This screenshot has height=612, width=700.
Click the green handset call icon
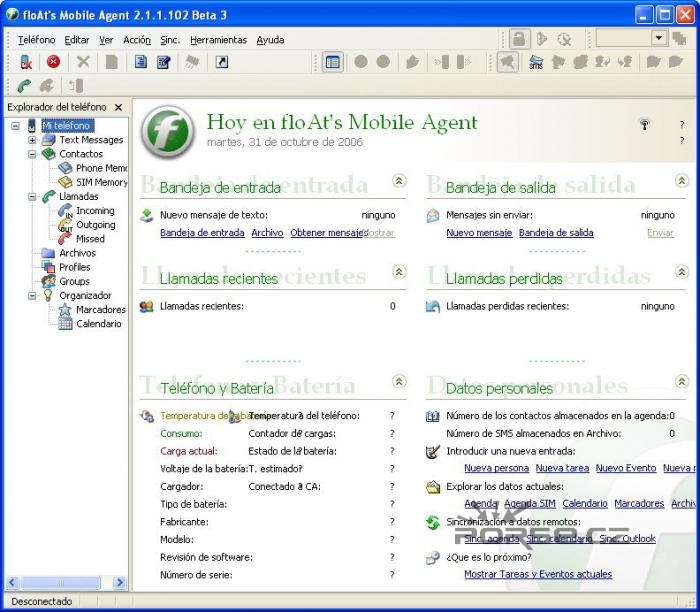coord(24,85)
